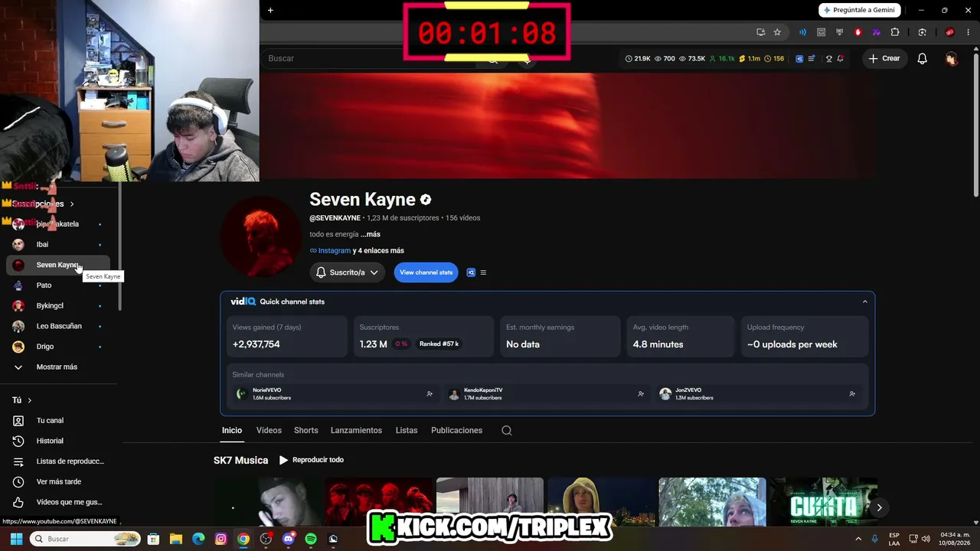Open the SK7 Musica playlist title
The width and height of the screenshot is (980, 551).
click(240, 460)
